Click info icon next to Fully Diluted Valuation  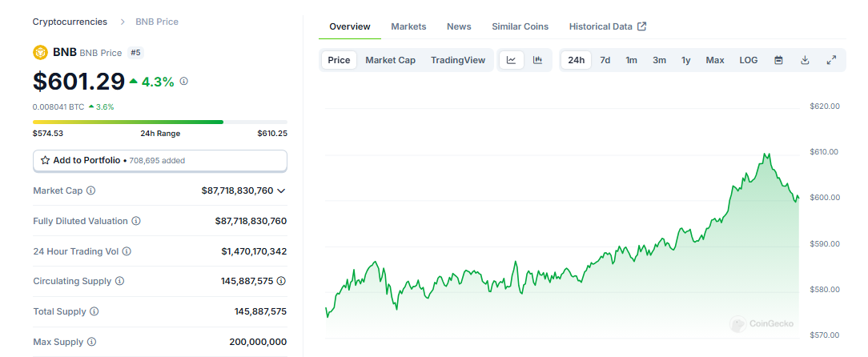click(136, 221)
